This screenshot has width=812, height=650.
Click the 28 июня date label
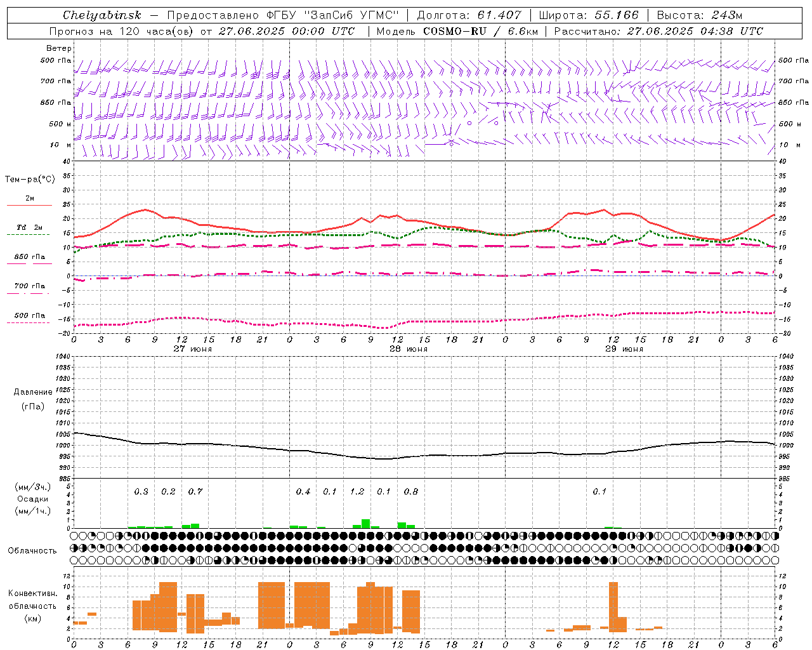click(409, 349)
